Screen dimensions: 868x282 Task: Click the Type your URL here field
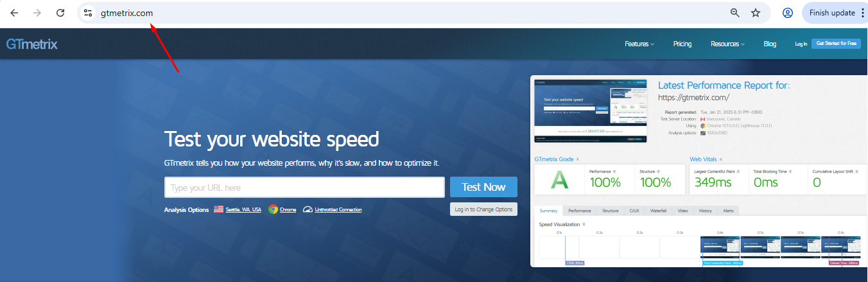point(304,188)
